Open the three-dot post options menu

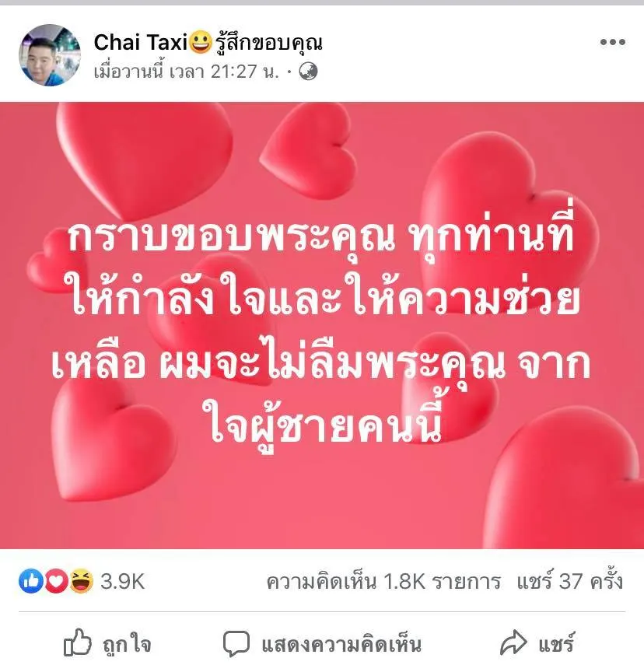(612, 42)
